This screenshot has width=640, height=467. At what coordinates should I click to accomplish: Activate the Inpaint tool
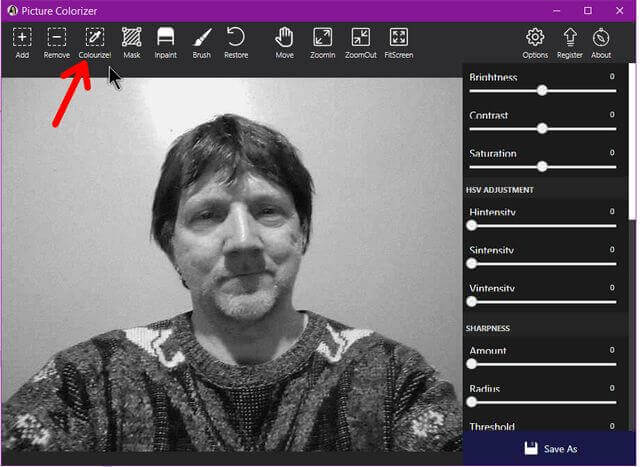point(165,38)
